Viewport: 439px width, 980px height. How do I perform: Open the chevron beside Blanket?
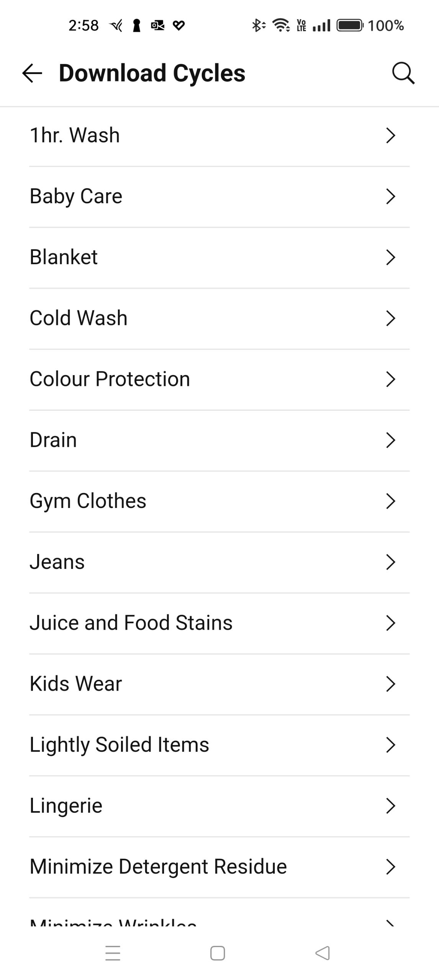pos(390,257)
